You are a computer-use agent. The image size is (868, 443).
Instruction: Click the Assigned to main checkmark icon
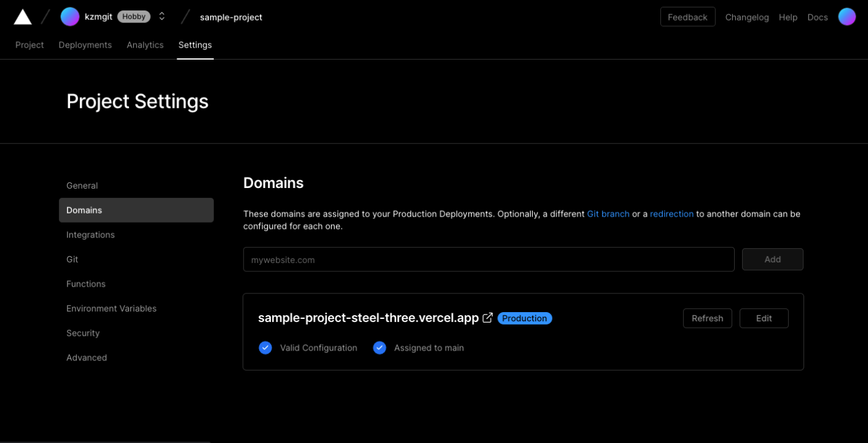tap(379, 347)
